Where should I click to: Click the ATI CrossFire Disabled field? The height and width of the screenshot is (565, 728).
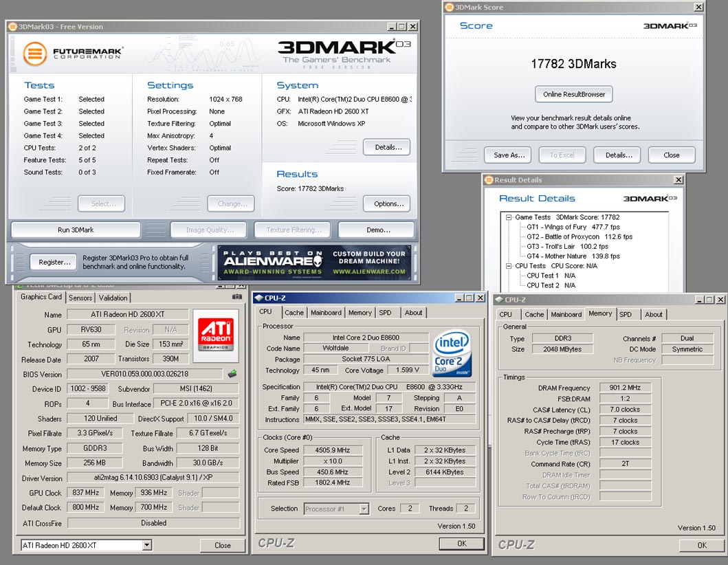(153, 523)
